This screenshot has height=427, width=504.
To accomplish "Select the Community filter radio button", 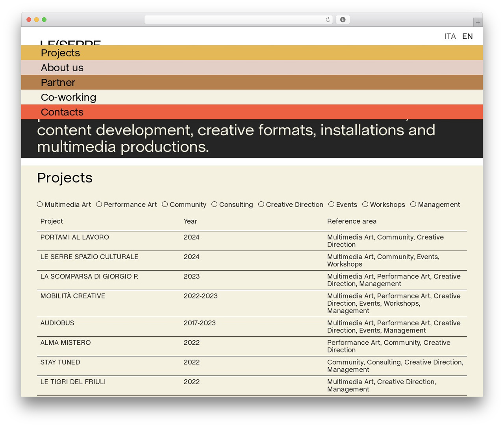I will (x=165, y=204).
